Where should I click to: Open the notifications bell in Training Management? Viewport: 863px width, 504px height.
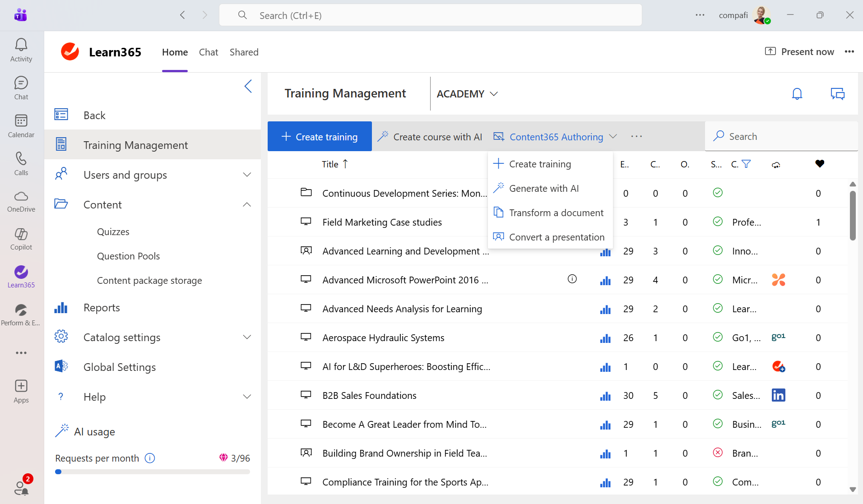point(797,93)
